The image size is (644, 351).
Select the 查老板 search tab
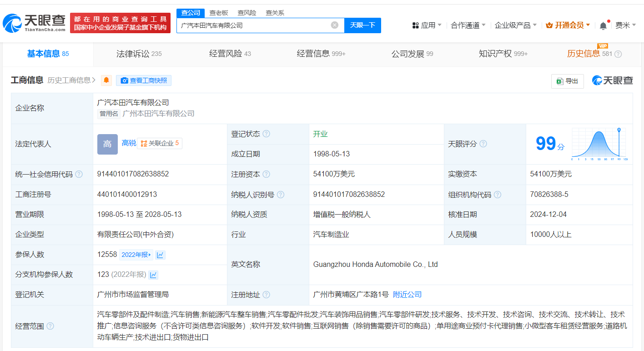[x=219, y=13]
